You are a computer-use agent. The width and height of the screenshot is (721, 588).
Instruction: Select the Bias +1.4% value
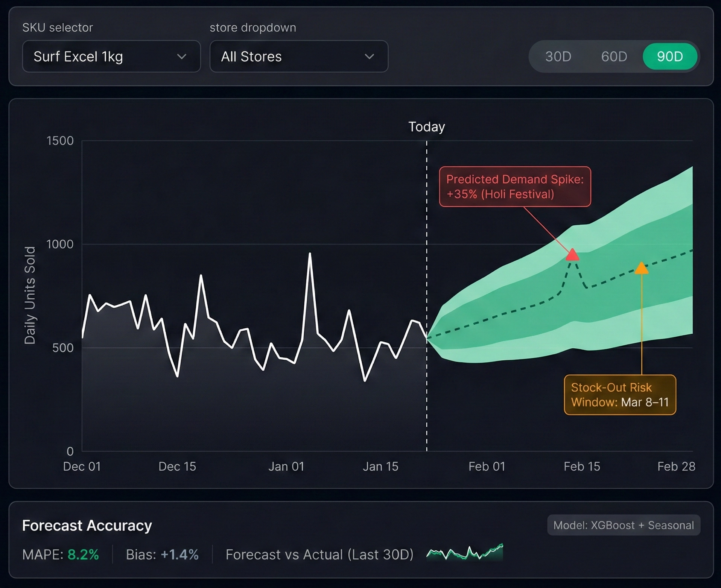pyautogui.click(x=162, y=554)
